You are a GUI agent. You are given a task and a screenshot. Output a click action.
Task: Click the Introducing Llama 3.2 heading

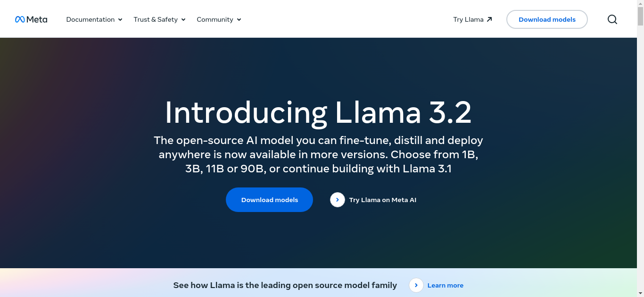tap(318, 112)
